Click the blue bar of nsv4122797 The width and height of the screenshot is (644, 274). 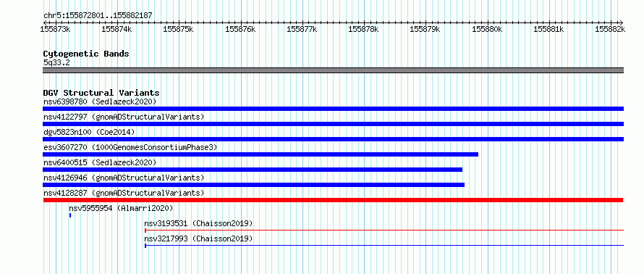tap(333, 124)
